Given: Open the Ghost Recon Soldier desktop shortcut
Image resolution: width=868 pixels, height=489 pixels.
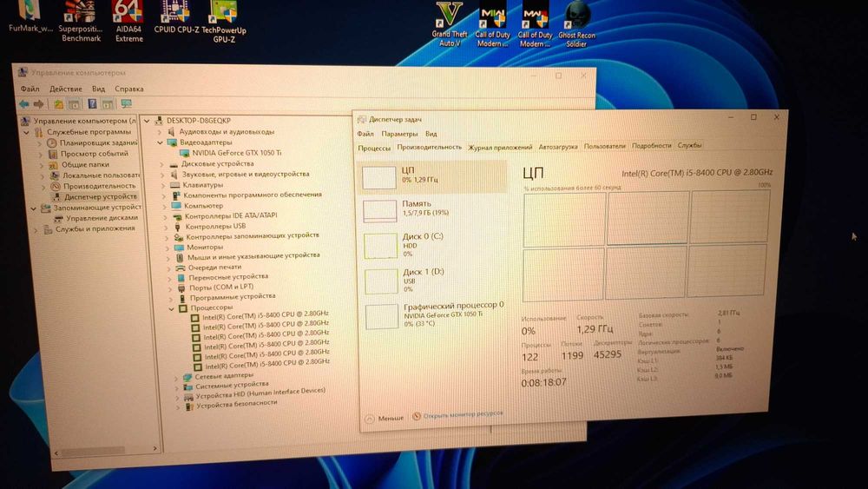Looking at the screenshot, I should tap(576, 24).
